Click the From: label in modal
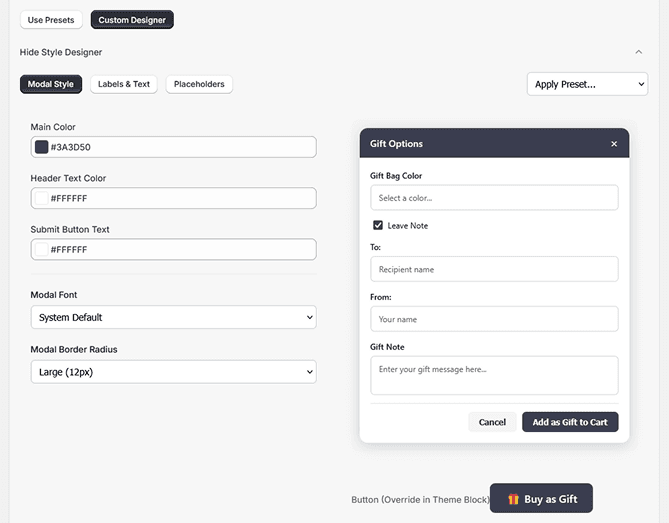Image resolution: width=669 pixels, height=523 pixels. 381,297
